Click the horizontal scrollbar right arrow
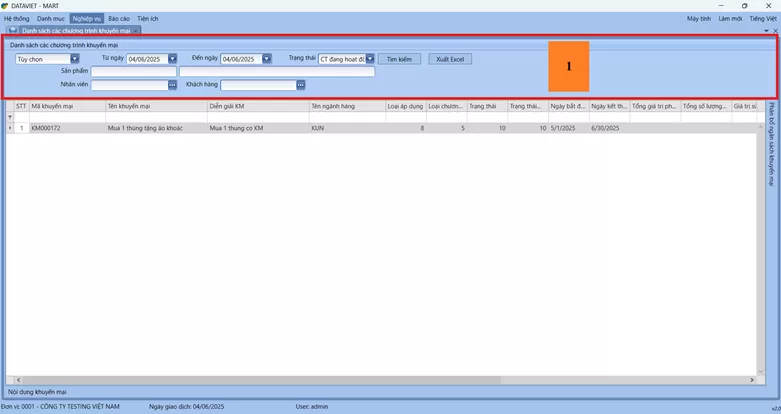This screenshot has height=414, width=781. coord(752,380)
